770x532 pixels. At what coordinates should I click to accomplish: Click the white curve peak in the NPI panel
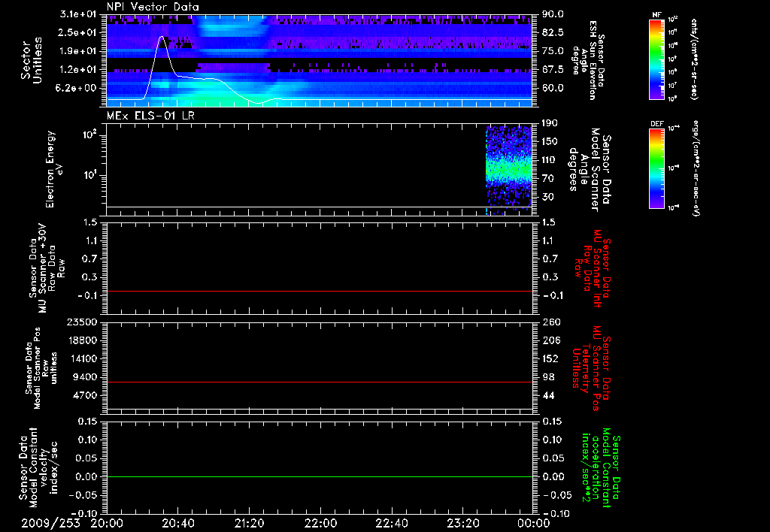click(x=162, y=38)
